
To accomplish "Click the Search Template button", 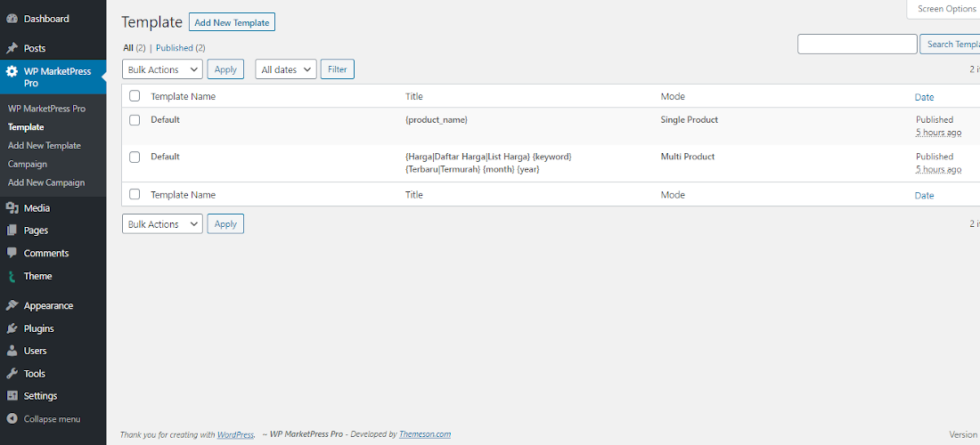I will (x=950, y=44).
